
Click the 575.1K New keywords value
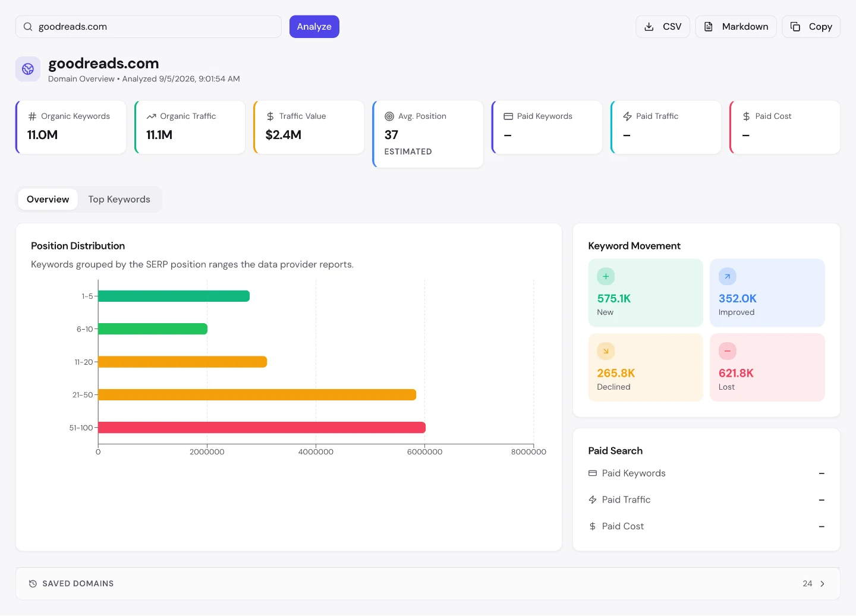coord(614,299)
